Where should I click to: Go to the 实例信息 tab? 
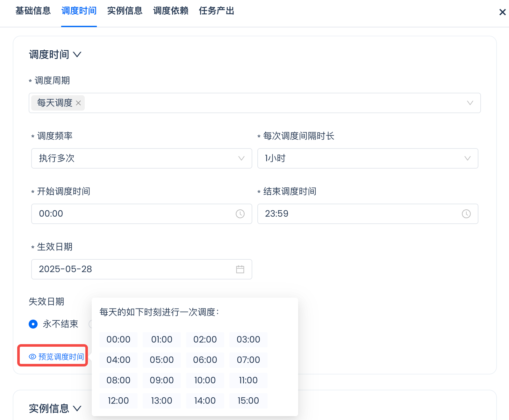[x=125, y=11]
